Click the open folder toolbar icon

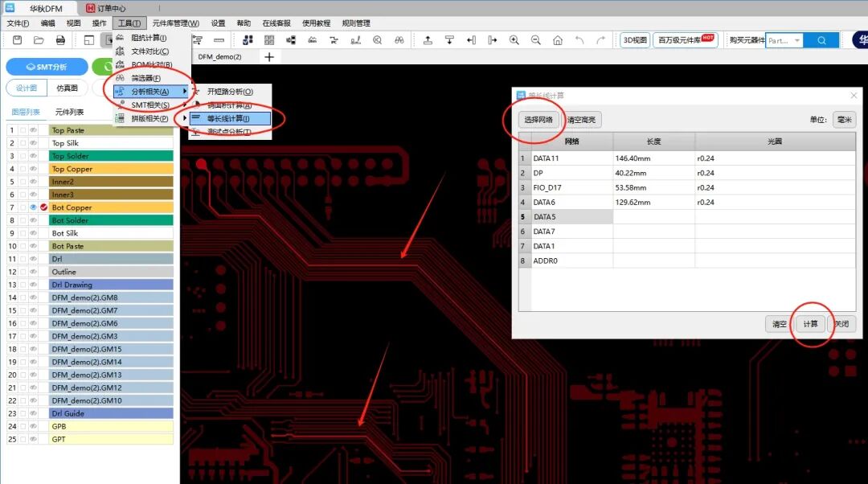39,40
